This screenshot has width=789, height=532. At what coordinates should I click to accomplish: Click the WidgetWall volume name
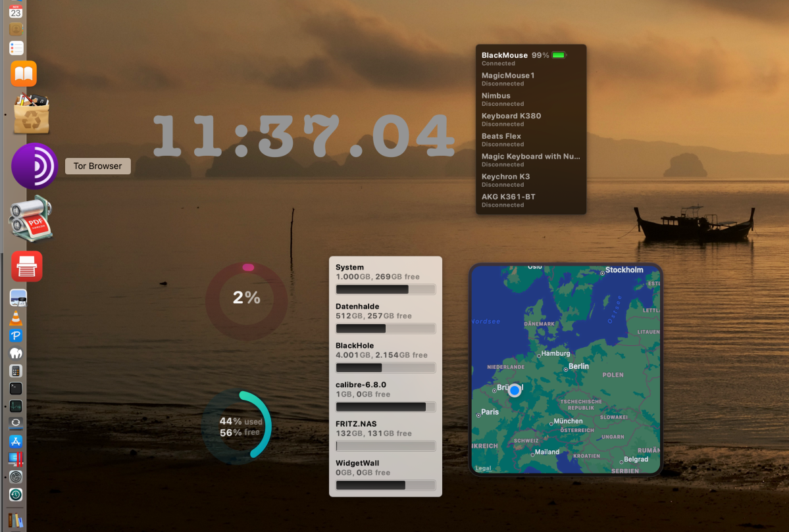pyautogui.click(x=357, y=463)
